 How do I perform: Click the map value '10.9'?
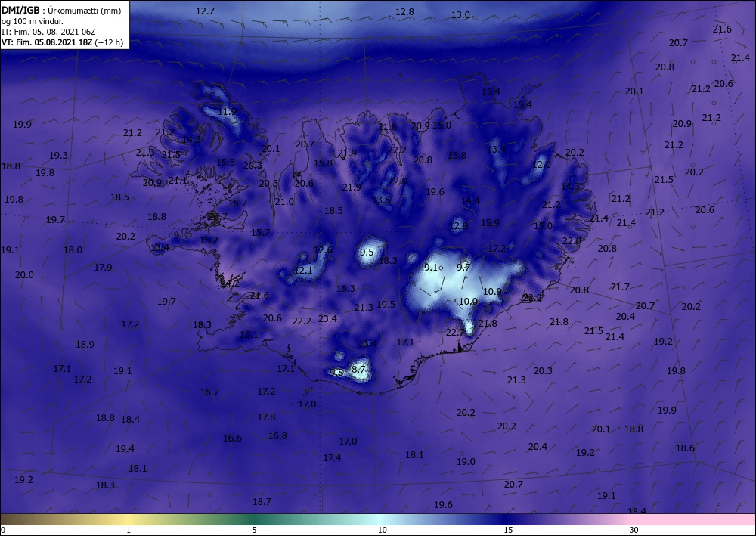click(x=492, y=292)
